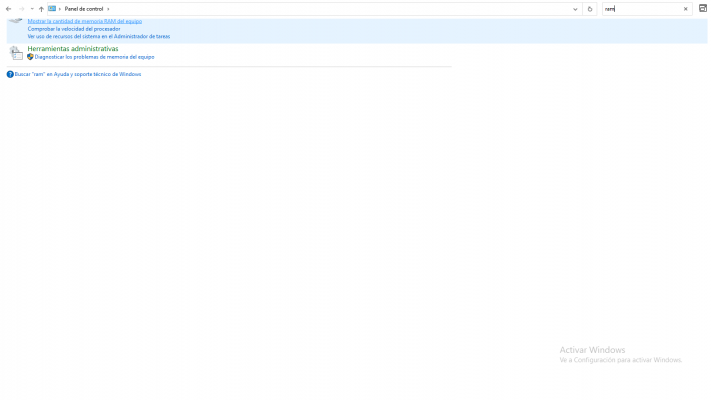Open Herramientas administrativas heading
This screenshot has width=712, height=400.
72,48
